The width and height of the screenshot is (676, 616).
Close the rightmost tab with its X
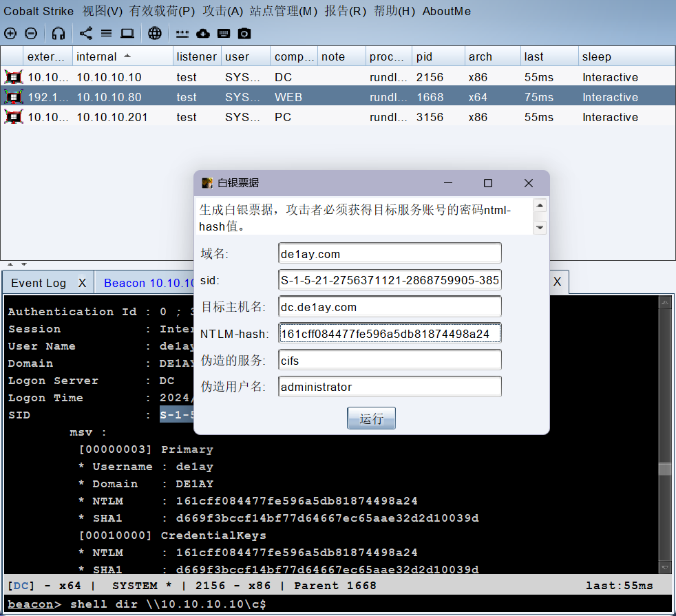click(x=557, y=282)
